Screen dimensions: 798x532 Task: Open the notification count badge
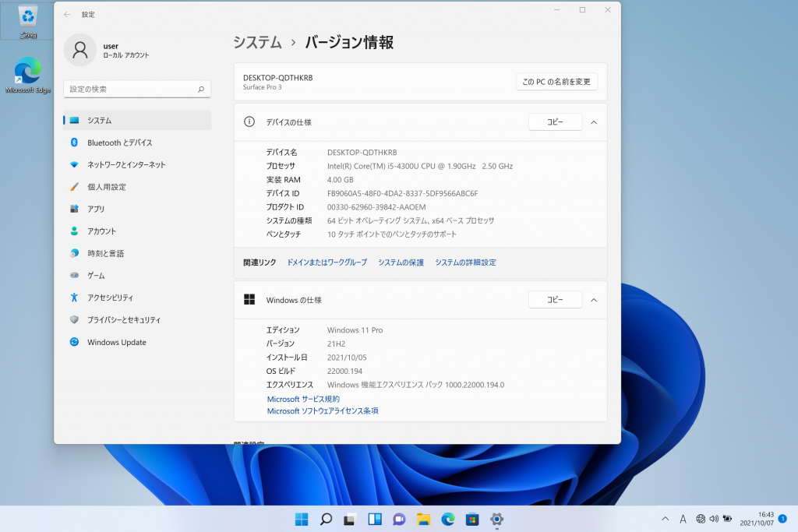click(782, 519)
